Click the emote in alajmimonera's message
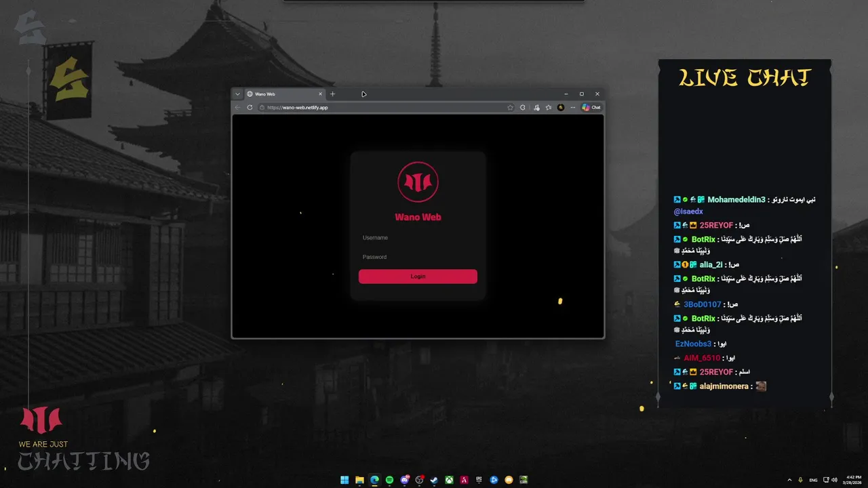 (761, 386)
